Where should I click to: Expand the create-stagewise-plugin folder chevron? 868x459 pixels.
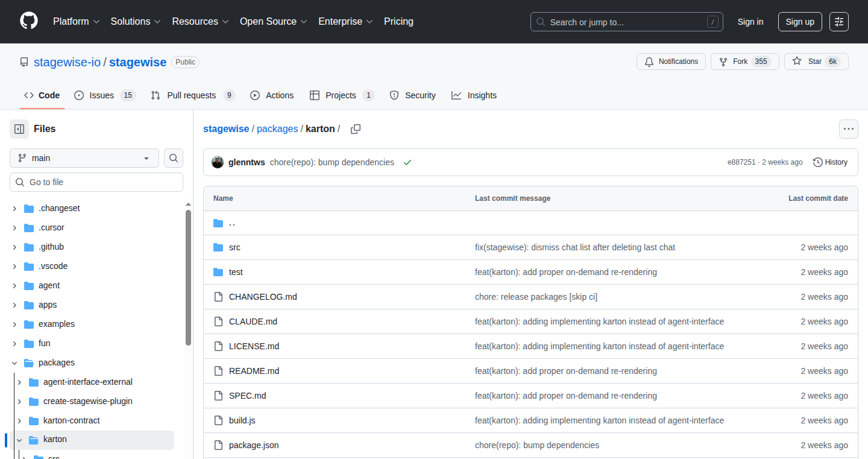tap(19, 401)
